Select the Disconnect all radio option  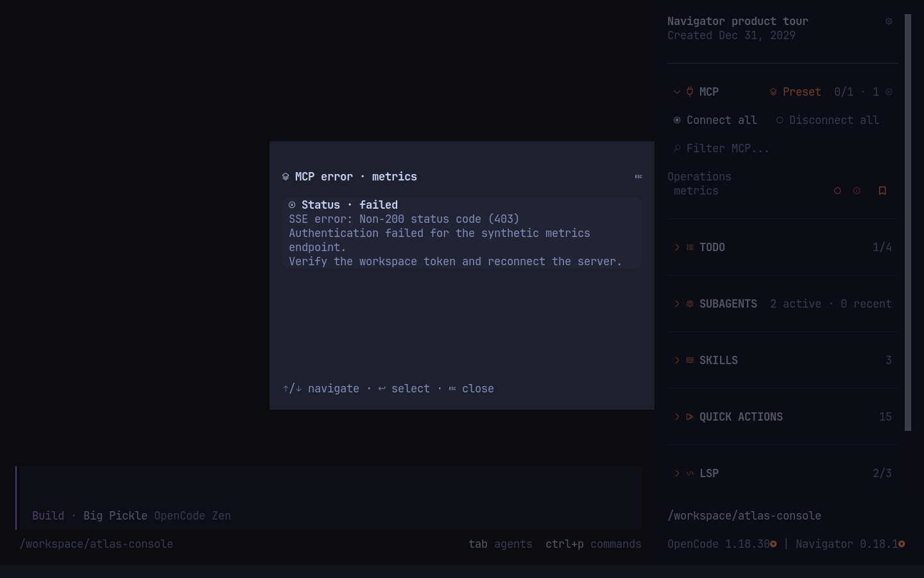click(x=828, y=120)
